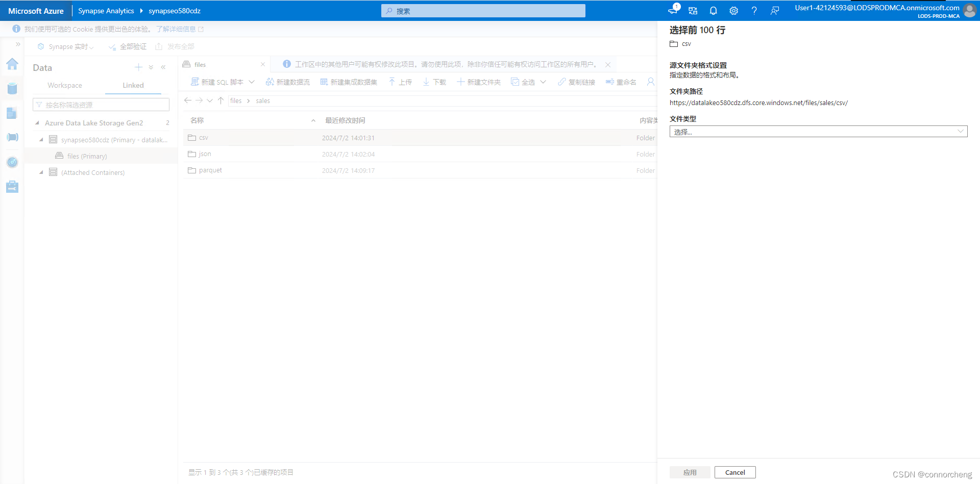Image resolution: width=980 pixels, height=484 pixels.
Task: Open the path history dropdown chevron
Action: (x=210, y=100)
